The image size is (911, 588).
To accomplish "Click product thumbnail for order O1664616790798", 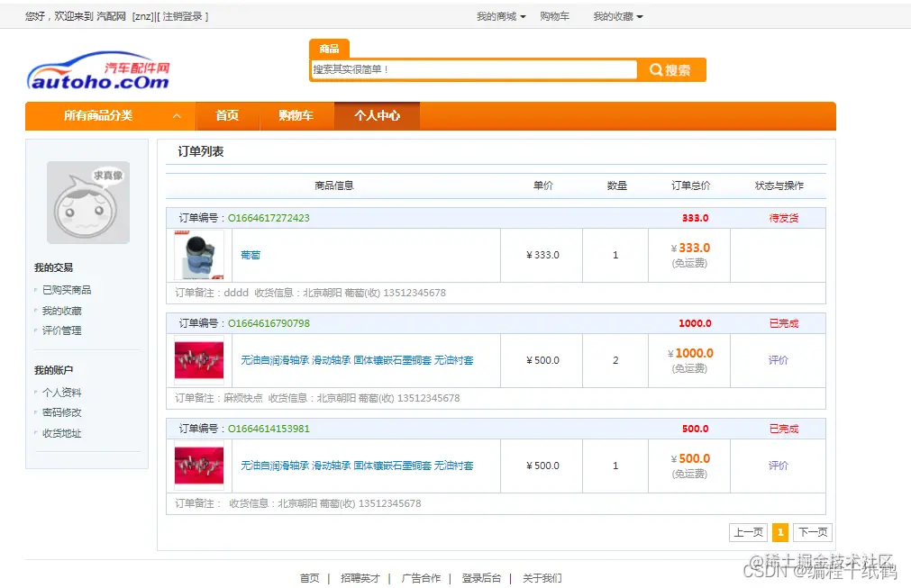I will click(199, 360).
